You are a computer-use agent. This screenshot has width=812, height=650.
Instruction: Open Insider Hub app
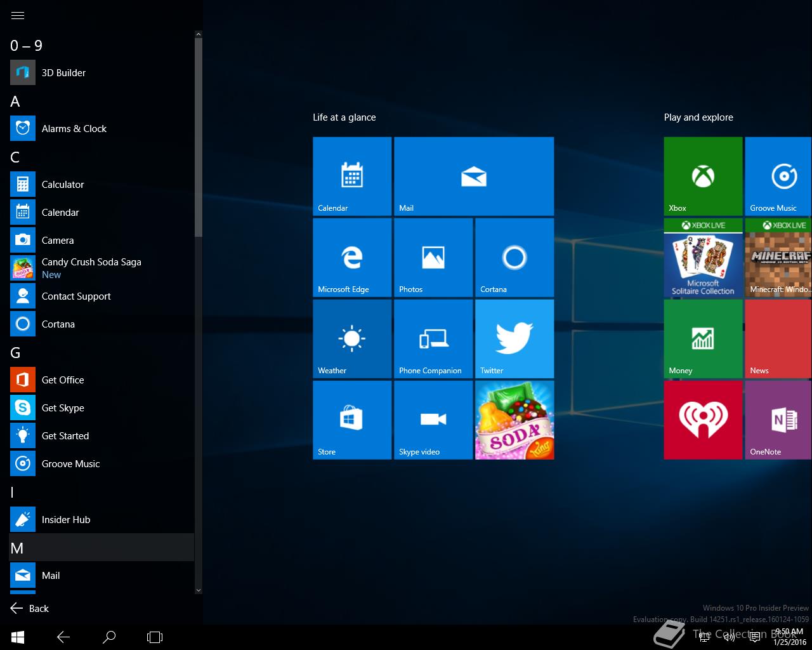101,519
